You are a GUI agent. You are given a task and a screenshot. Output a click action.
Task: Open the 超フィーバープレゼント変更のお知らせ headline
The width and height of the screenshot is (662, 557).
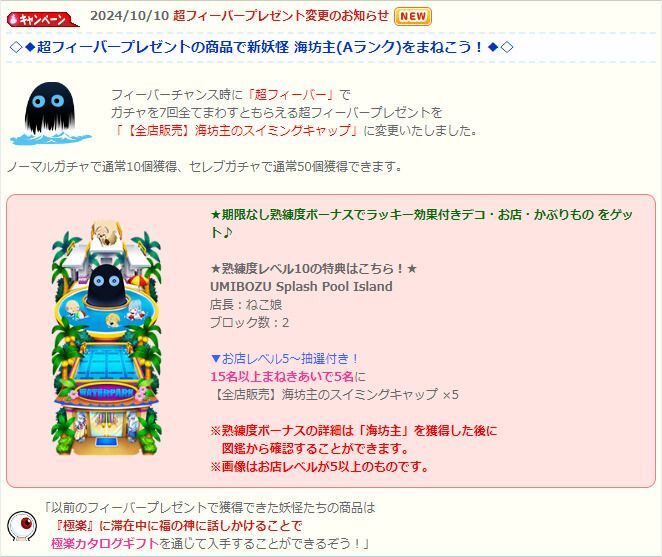coord(281,16)
